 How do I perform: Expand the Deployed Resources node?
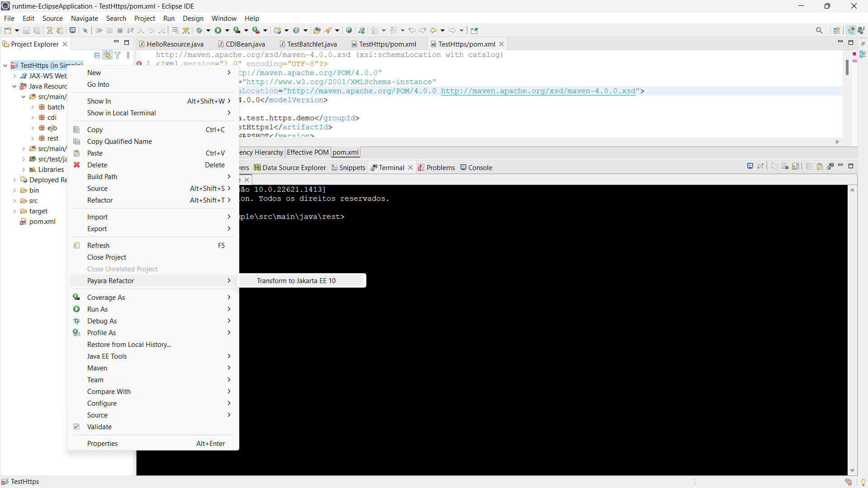pos(15,180)
